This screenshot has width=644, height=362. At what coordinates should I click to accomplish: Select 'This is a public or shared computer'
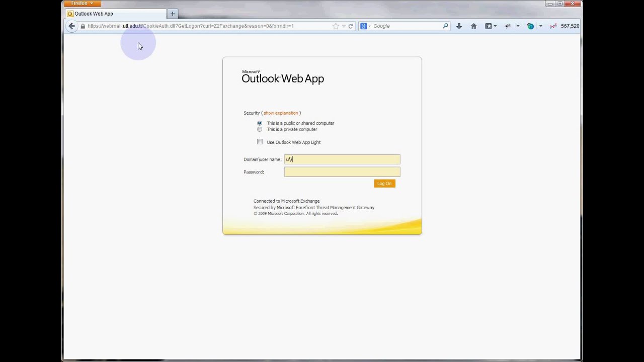click(x=260, y=123)
